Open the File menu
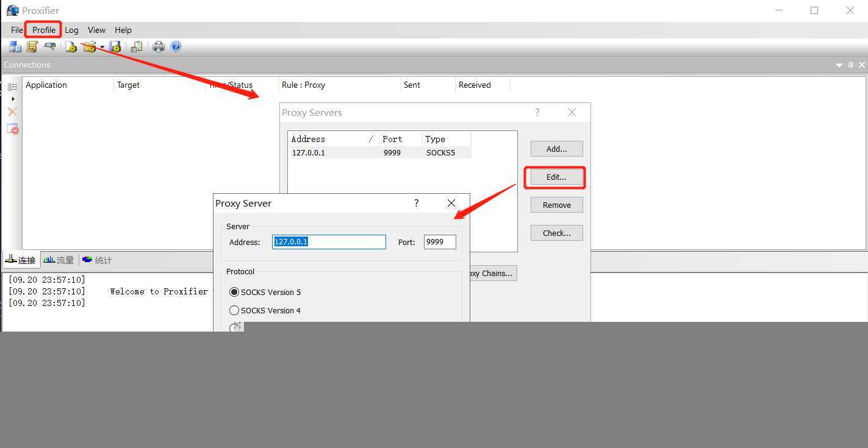The width and height of the screenshot is (868, 448). (17, 30)
